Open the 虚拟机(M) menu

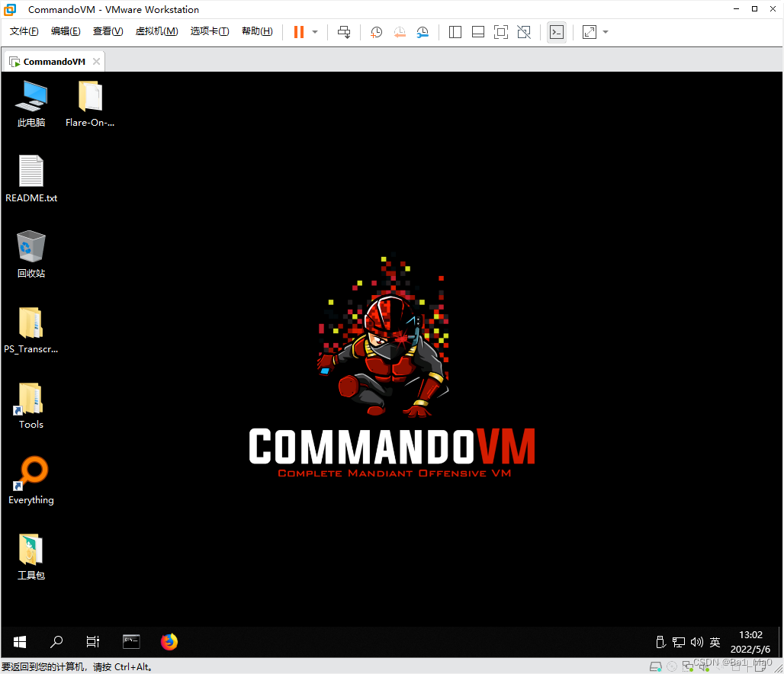click(156, 31)
